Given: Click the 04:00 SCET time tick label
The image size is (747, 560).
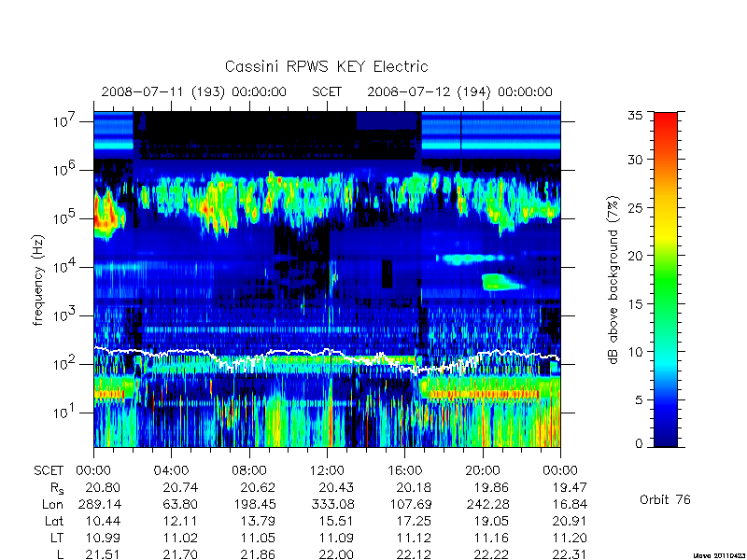Looking at the screenshot, I should (x=171, y=470).
